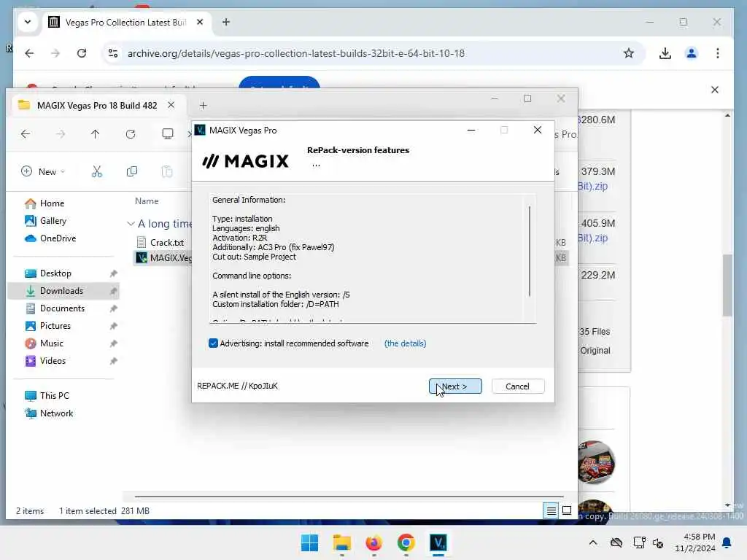
Task: Open the 379.3M zip link
Action: 592,186
